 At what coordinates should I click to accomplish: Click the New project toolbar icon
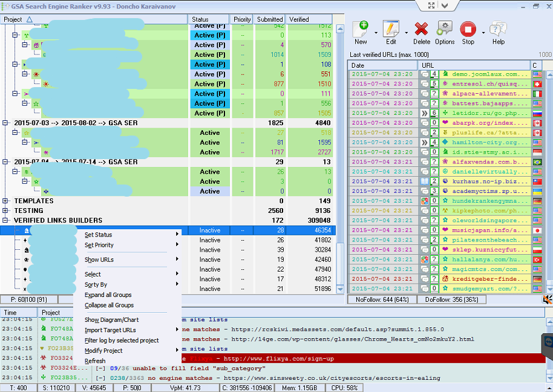[361, 30]
